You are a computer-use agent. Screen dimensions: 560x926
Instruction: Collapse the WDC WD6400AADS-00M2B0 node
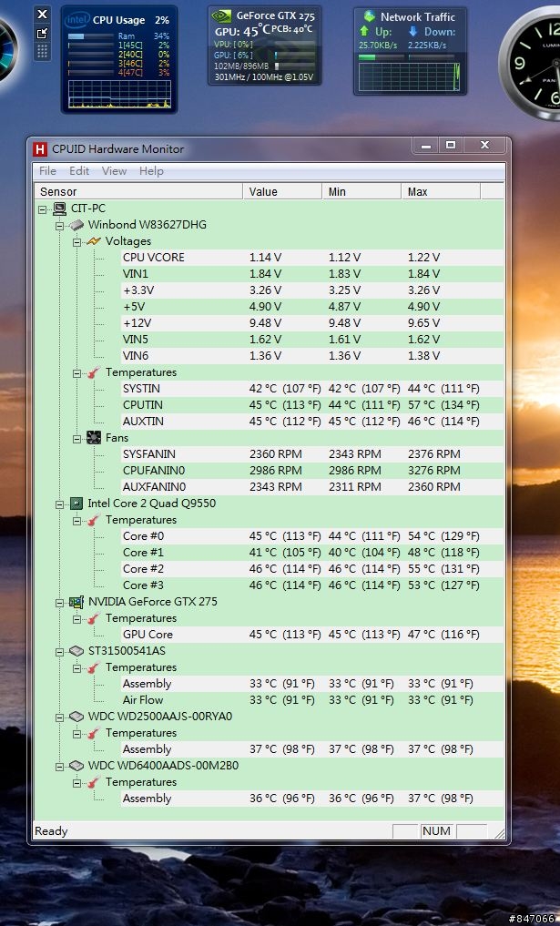tap(59, 767)
